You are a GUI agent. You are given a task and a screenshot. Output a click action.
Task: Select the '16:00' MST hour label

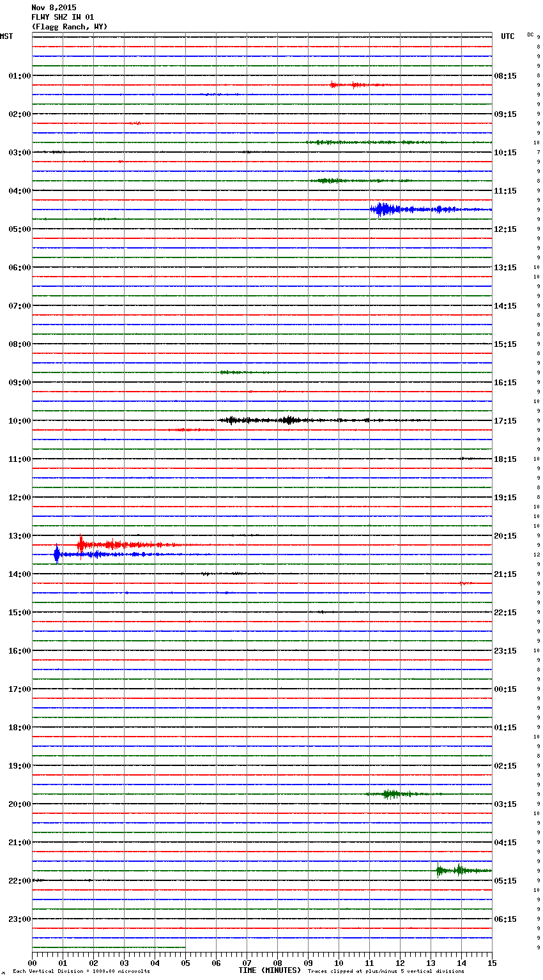pos(20,651)
